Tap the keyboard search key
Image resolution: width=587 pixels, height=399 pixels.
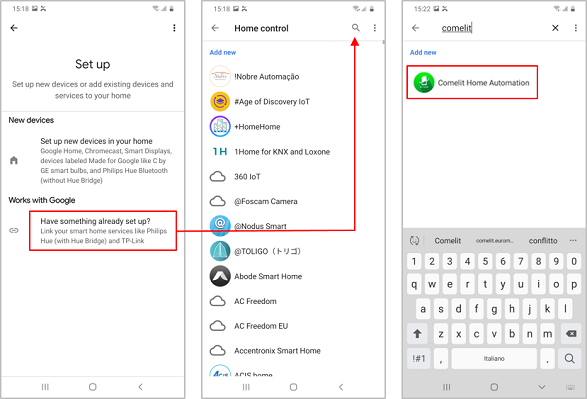tap(569, 359)
